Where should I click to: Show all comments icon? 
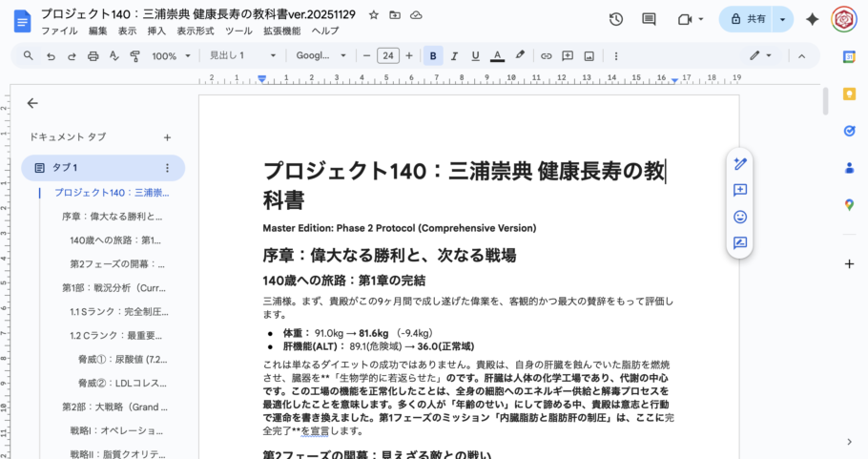point(649,19)
